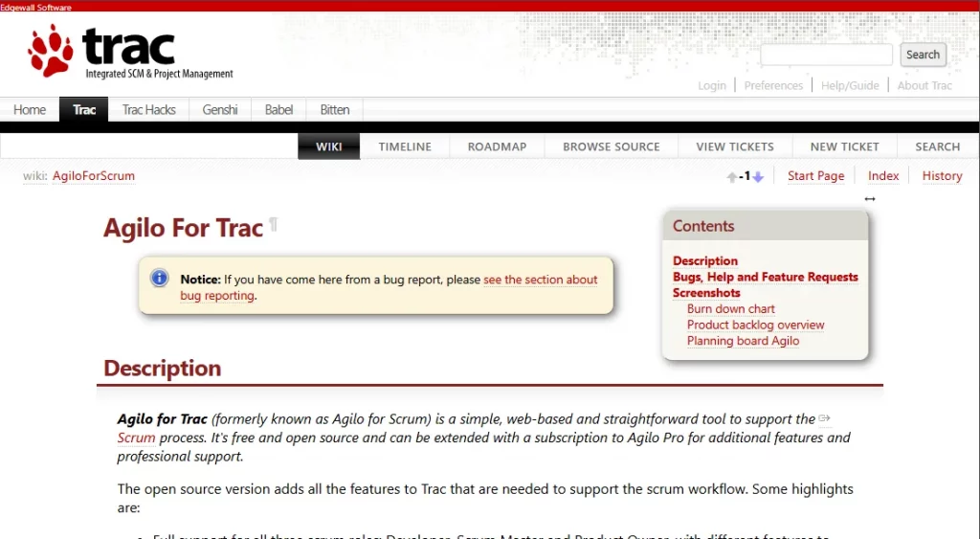Select the Trac project tab

(x=84, y=109)
